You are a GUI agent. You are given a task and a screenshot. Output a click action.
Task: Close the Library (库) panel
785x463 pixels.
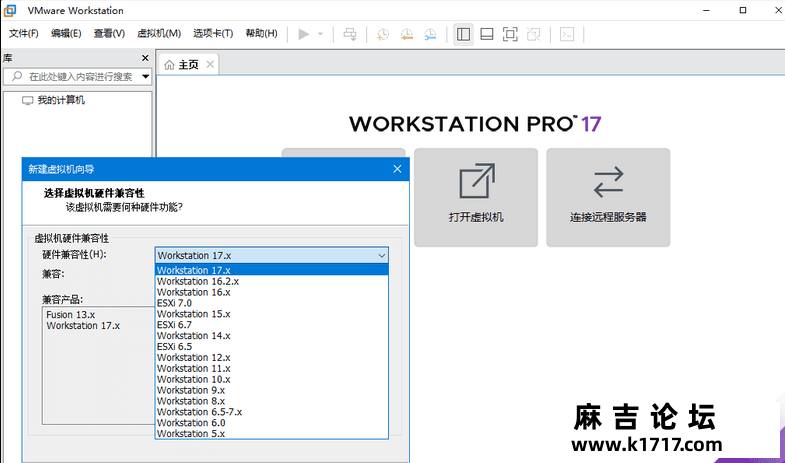click(x=145, y=58)
